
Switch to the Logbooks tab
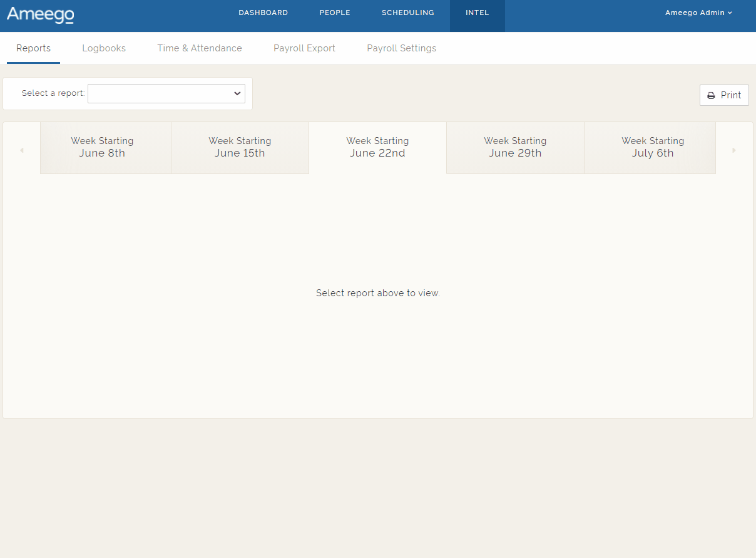pos(103,48)
